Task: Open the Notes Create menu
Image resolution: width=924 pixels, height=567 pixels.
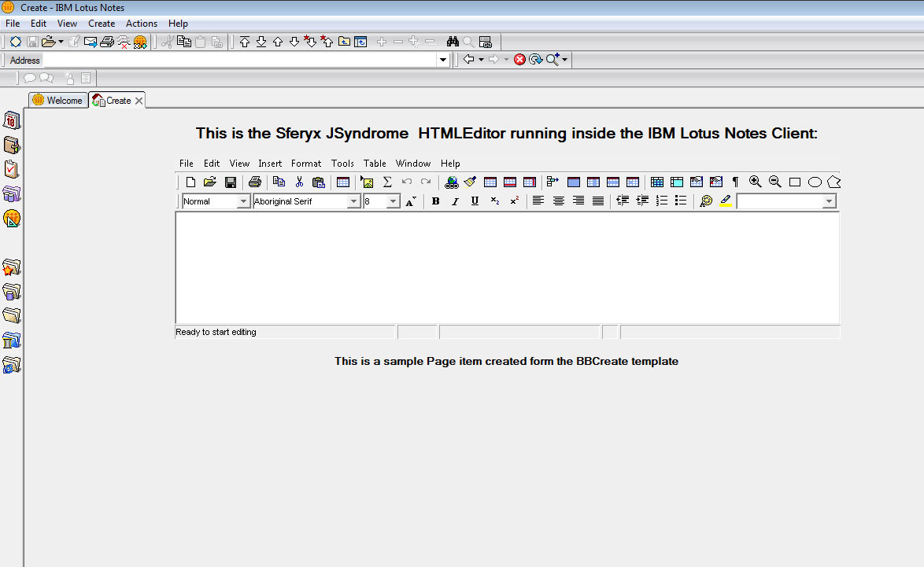Action: point(102,24)
